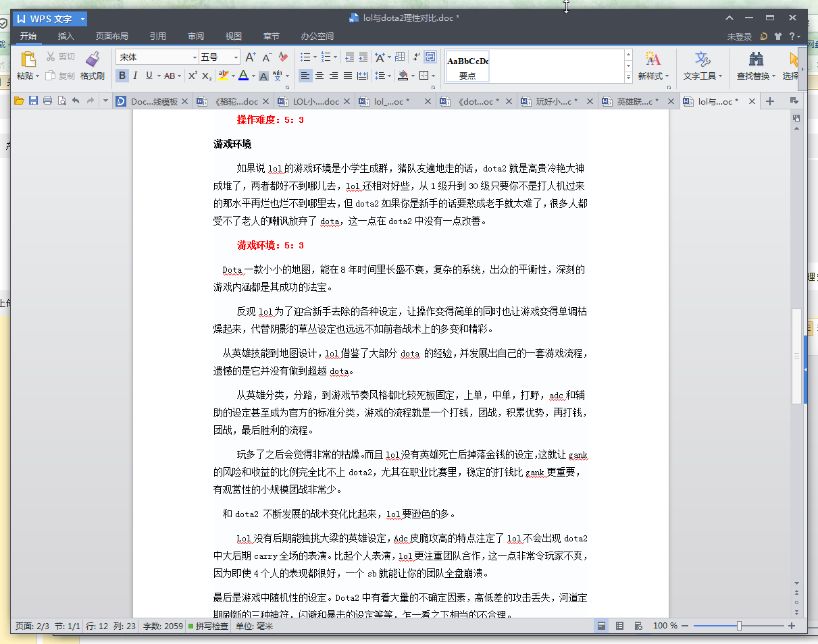Increase font size with the larger A icon
Viewport: 818px width, 644px height.
(x=250, y=57)
